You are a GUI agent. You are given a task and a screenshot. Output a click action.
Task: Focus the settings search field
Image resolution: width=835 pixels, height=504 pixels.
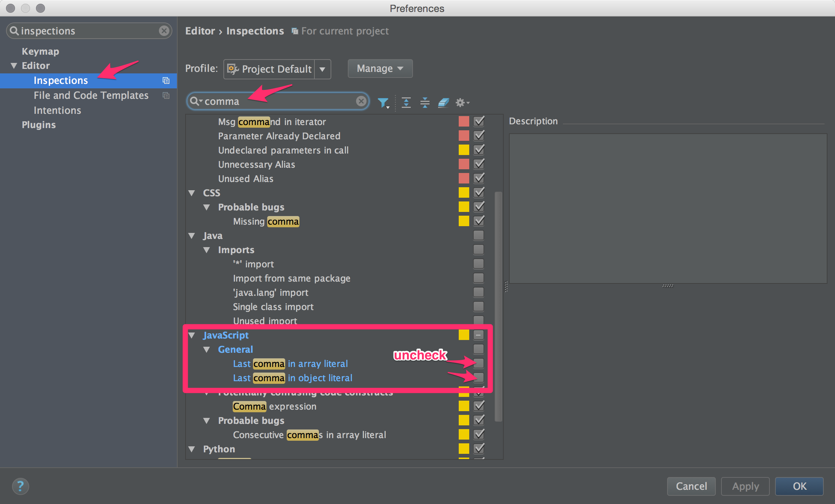point(89,31)
